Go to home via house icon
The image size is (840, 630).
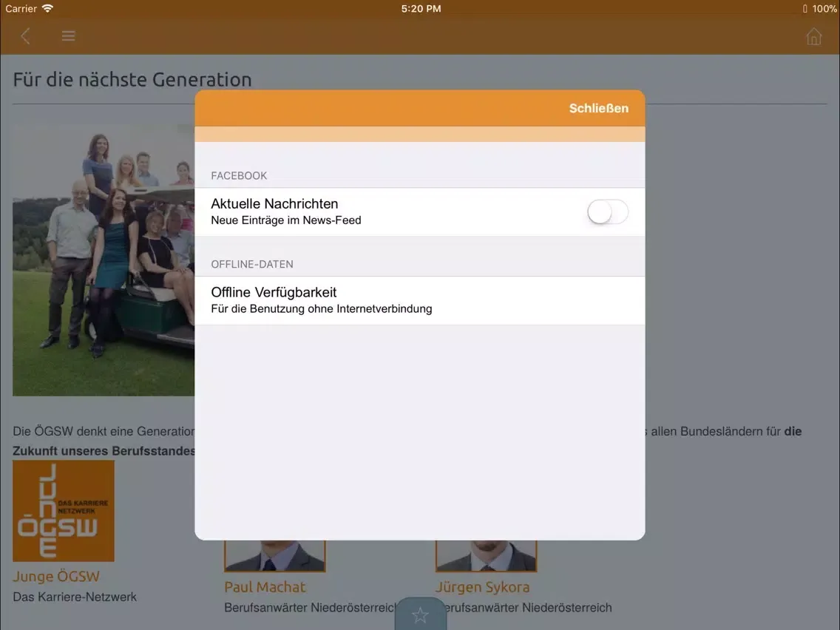[813, 36]
